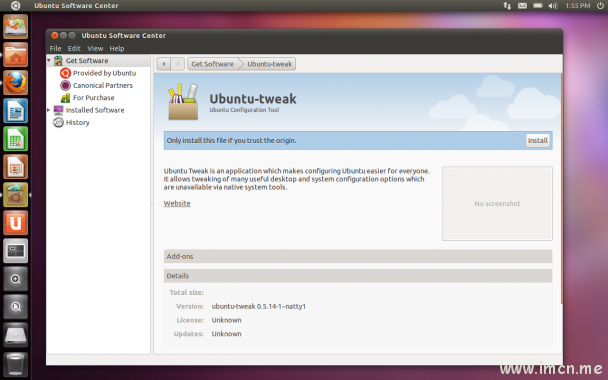Open Home Folder from the launcher

[x=16, y=55]
